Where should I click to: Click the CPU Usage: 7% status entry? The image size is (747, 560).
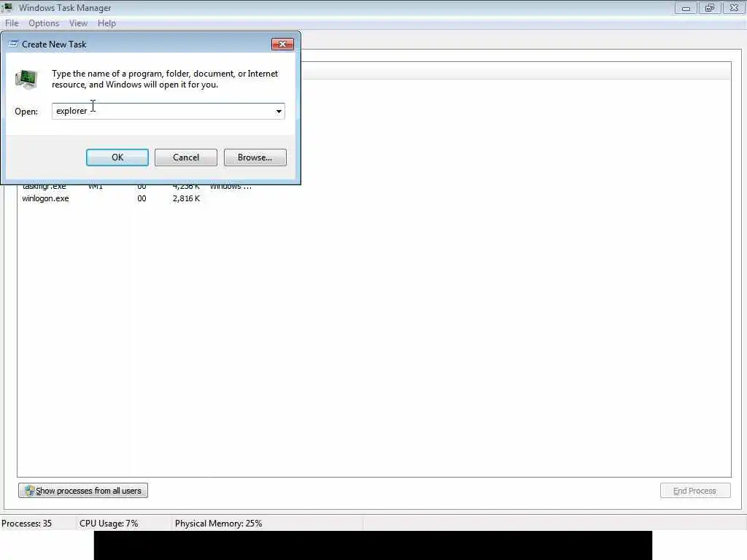(109, 524)
